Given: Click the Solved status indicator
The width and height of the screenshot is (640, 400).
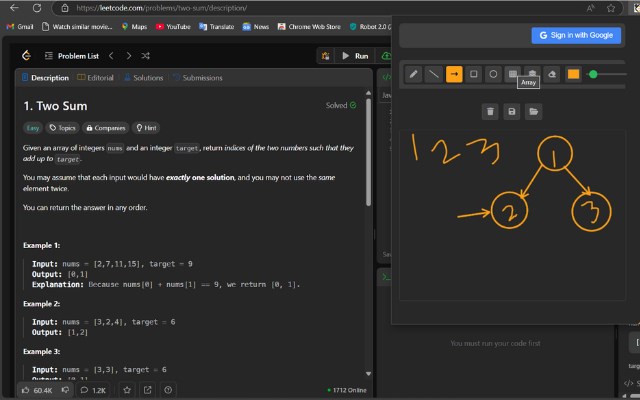Looking at the screenshot, I should click(x=341, y=105).
